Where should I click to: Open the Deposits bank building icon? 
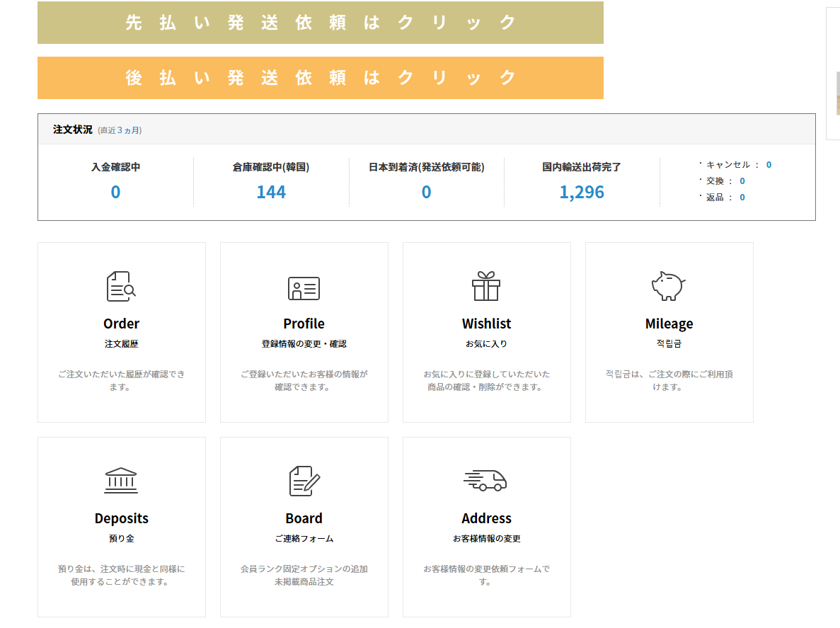[x=121, y=481]
